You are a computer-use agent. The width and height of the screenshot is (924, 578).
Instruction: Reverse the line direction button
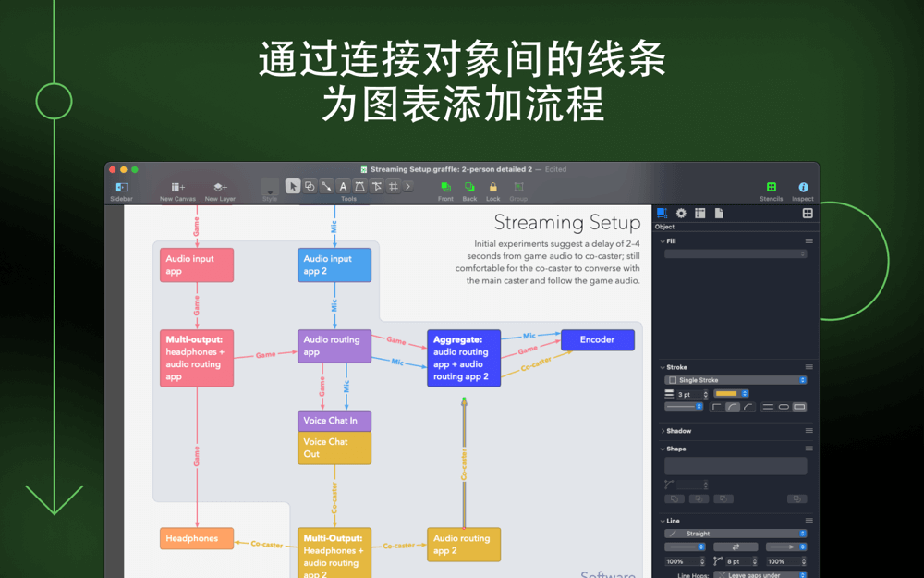[x=736, y=547]
